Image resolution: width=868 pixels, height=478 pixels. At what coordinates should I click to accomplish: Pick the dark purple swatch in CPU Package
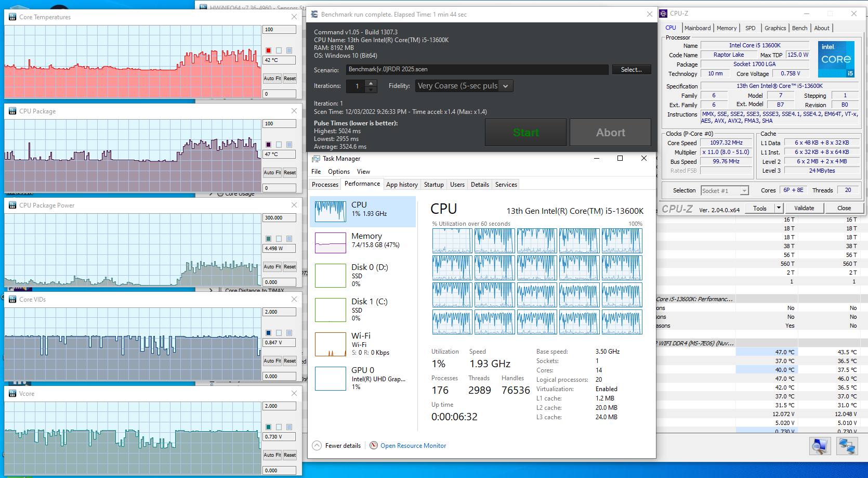pos(268,145)
